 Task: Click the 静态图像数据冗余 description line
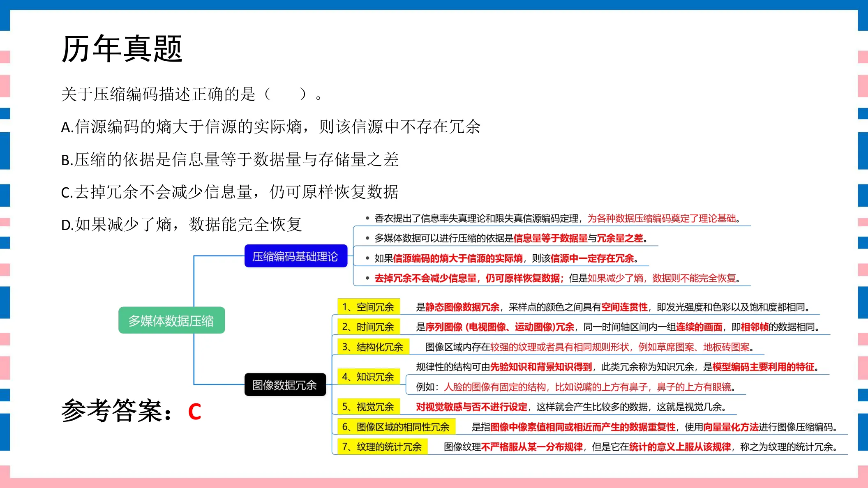pos(614,307)
